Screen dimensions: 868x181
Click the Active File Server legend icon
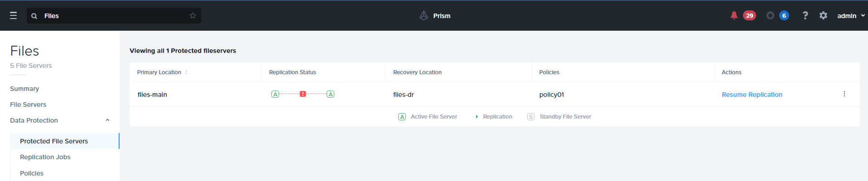pyautogui.click(x=402, y=117)
